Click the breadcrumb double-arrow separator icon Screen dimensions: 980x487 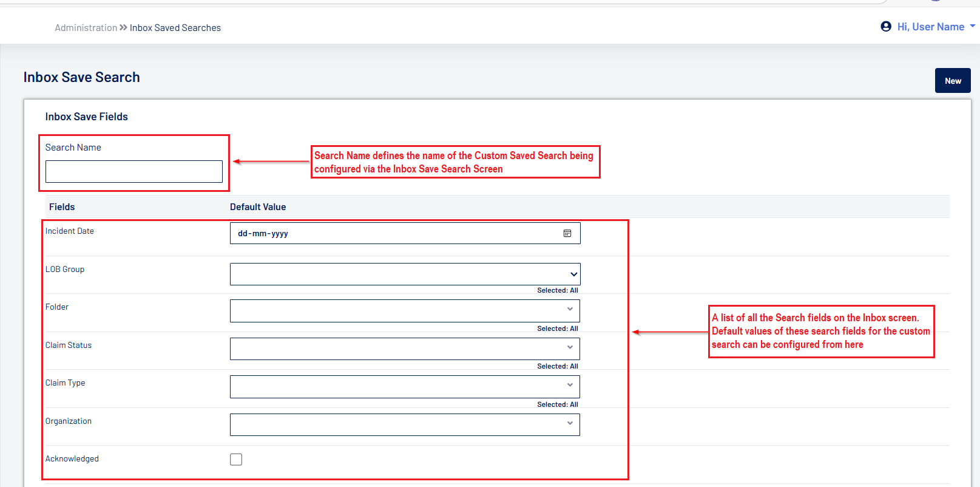(x=123, y=28)
